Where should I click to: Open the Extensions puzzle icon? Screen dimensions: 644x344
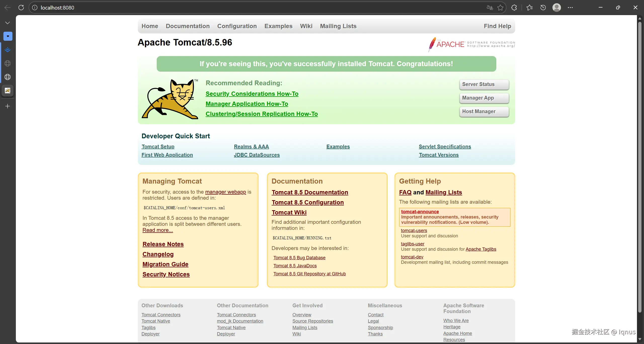514,8
